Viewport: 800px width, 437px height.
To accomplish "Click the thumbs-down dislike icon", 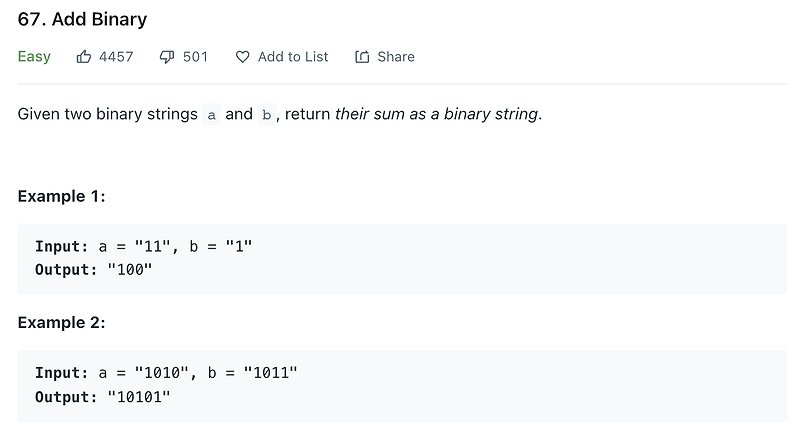I will coord(167,57).
